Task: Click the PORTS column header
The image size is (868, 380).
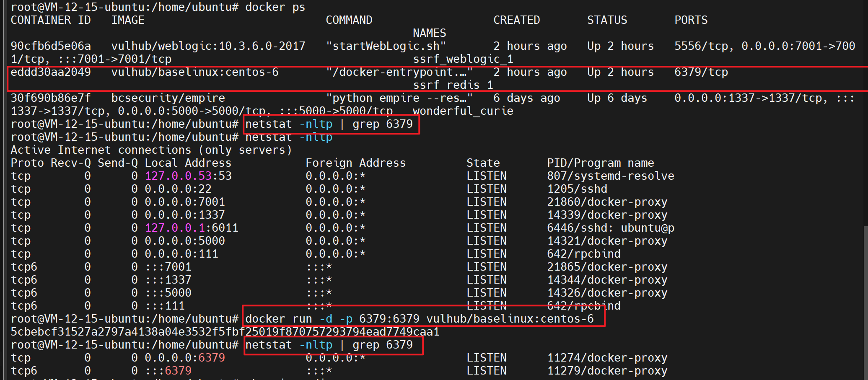Action: (x=691, y=20)
